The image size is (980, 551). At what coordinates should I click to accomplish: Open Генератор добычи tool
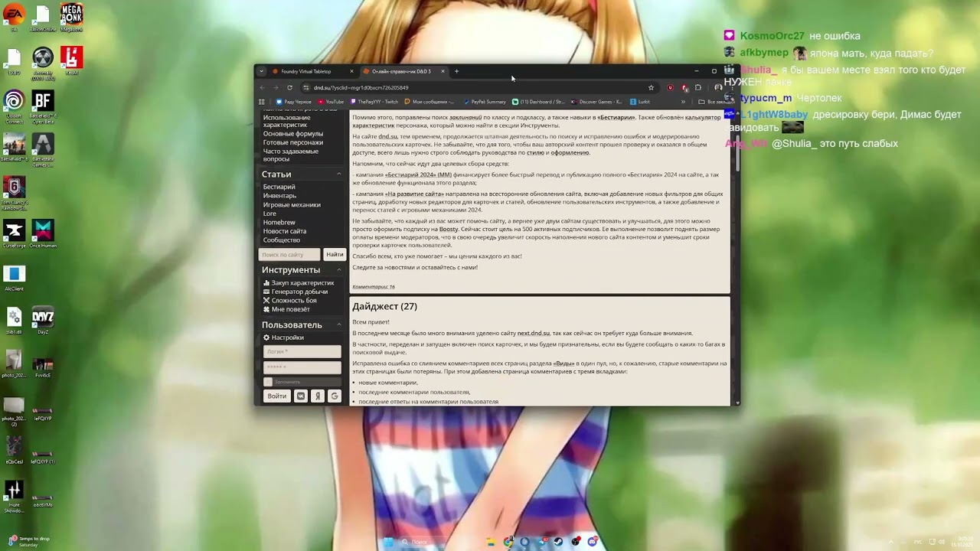pyautogui.click(x=296, y=292)
